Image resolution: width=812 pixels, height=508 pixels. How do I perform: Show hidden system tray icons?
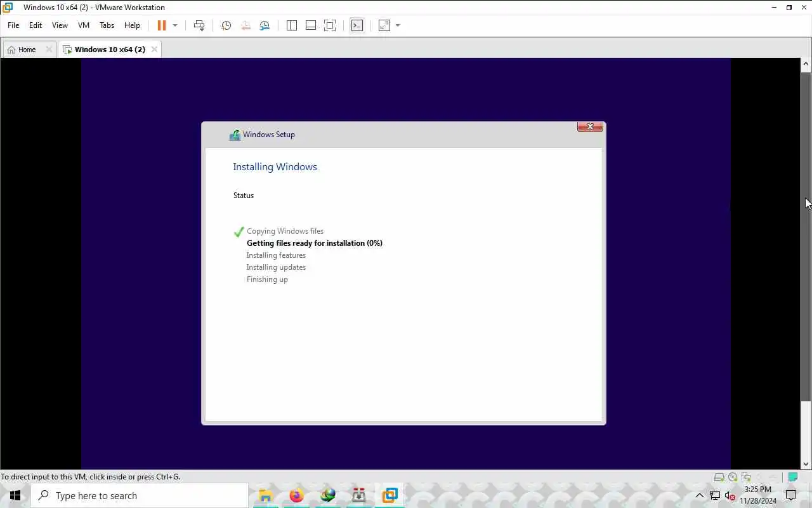click(700, 495)
